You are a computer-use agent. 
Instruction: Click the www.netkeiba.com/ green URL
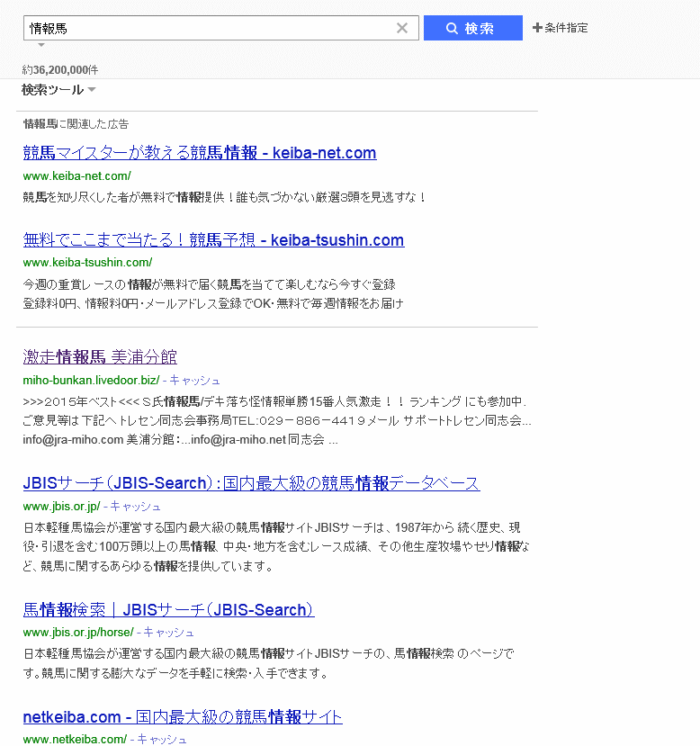point(75,739)
